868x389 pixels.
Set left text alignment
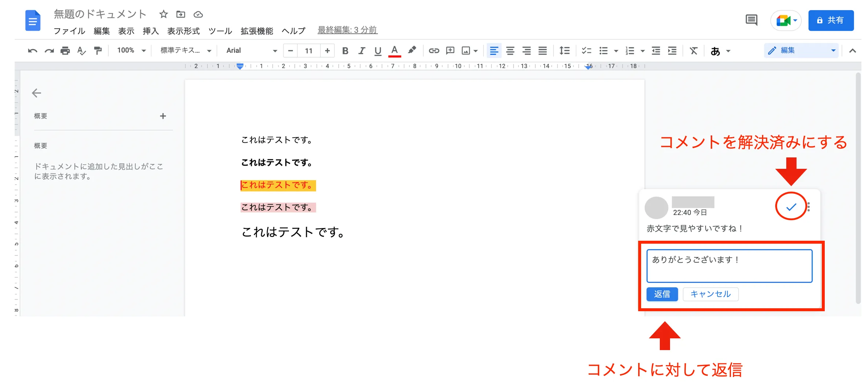coord(494,51)
